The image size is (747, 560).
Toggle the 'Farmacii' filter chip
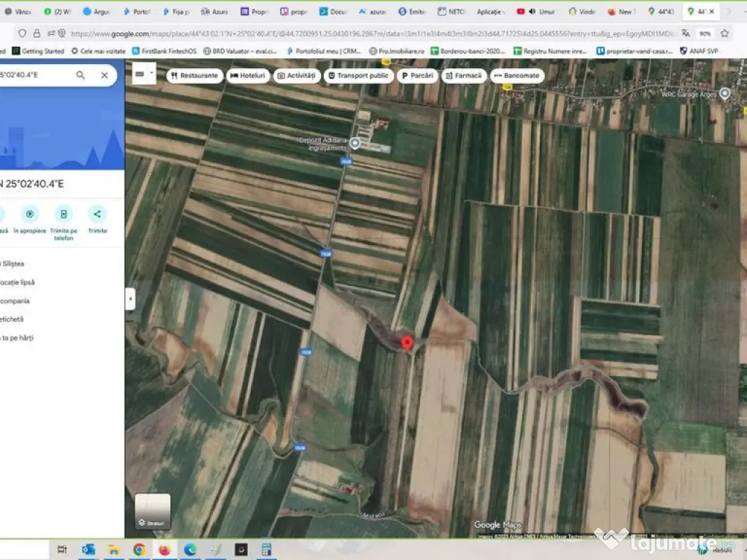click(x=464, y=76)
